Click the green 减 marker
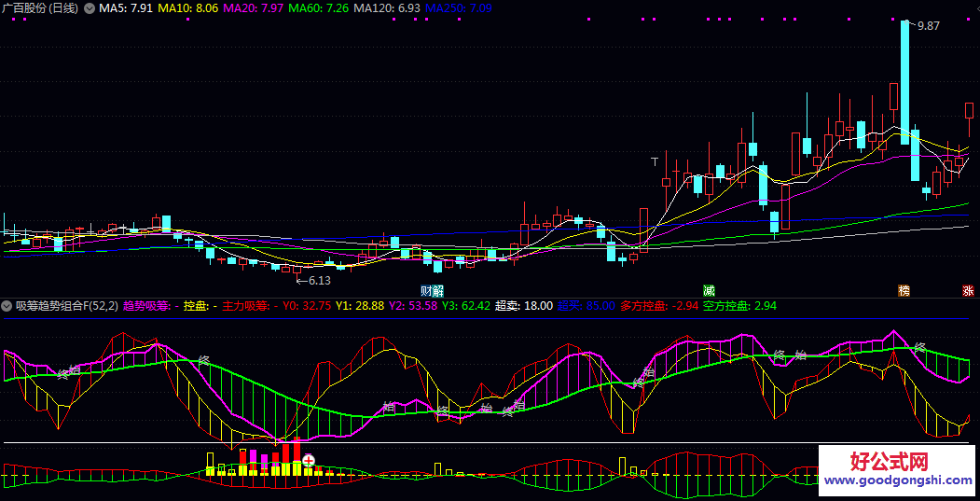Screen dimensions: 980x501 click(x=709, y=291)
